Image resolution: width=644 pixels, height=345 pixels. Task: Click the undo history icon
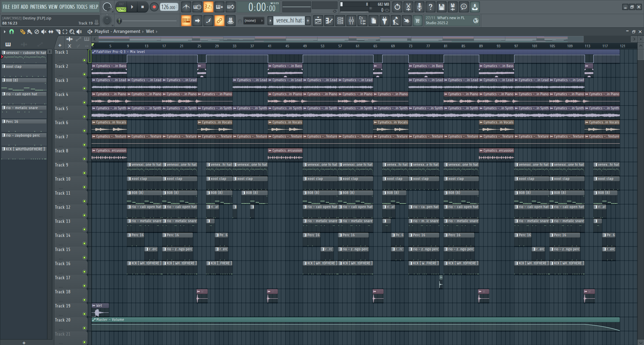coord(397,7)
